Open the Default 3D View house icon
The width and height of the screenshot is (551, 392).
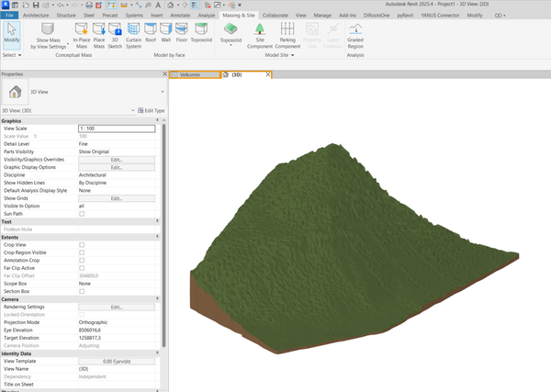coord(171,6)
